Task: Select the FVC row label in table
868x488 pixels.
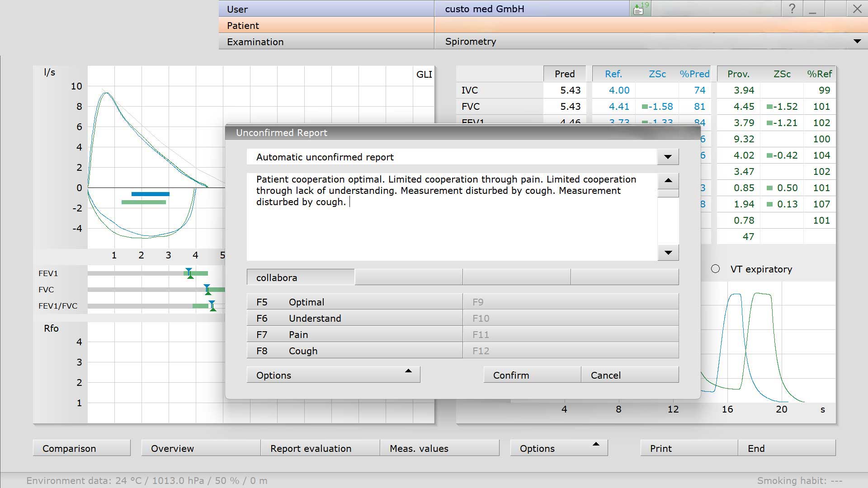Action: pos(471,106)
